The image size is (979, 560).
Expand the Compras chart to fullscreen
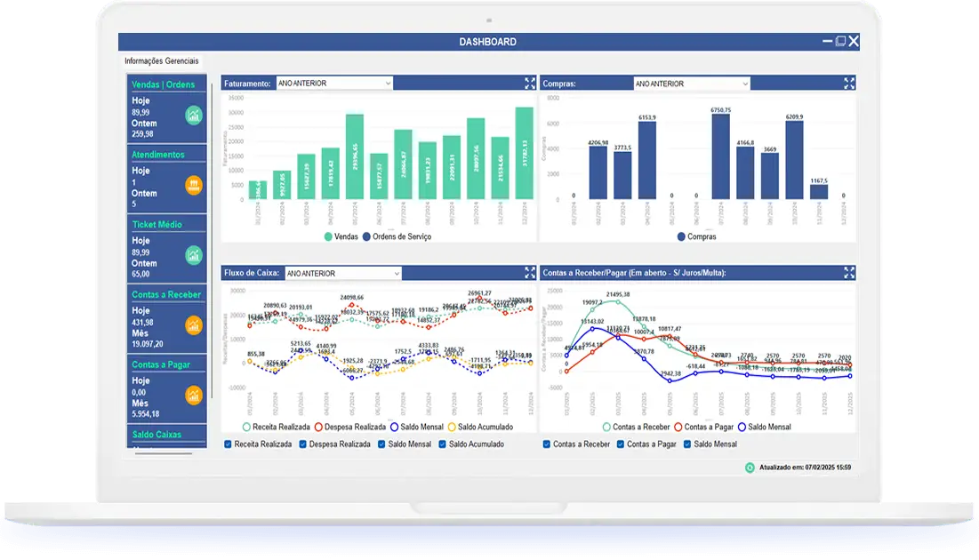849,83
